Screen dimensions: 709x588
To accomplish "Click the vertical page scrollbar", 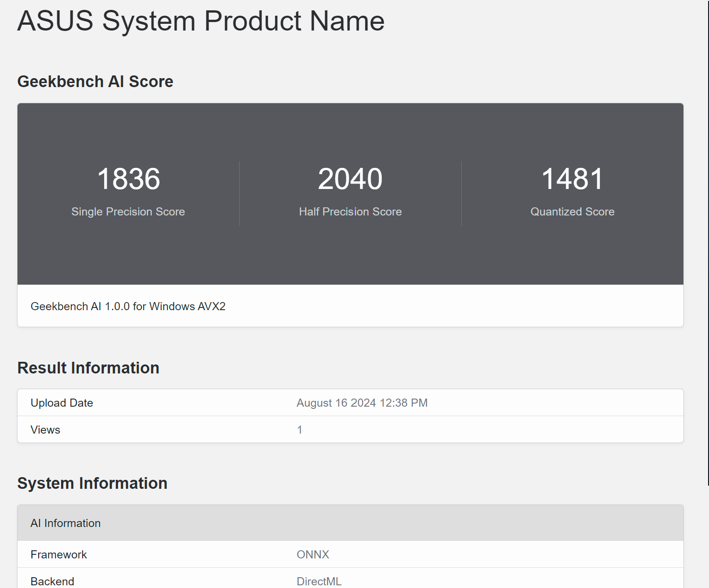I will pyautogui.click(x=708, y=242).
